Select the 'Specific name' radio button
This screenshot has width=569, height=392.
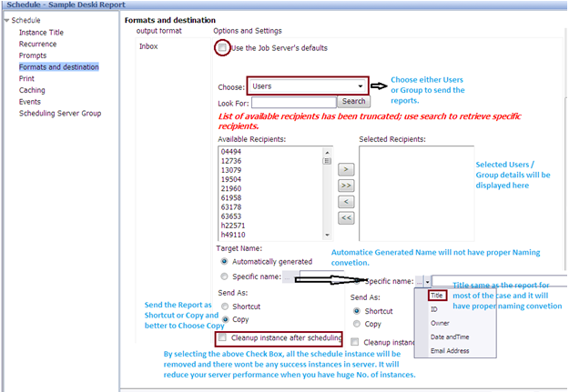pyautogui.click(x=224, y=276)
